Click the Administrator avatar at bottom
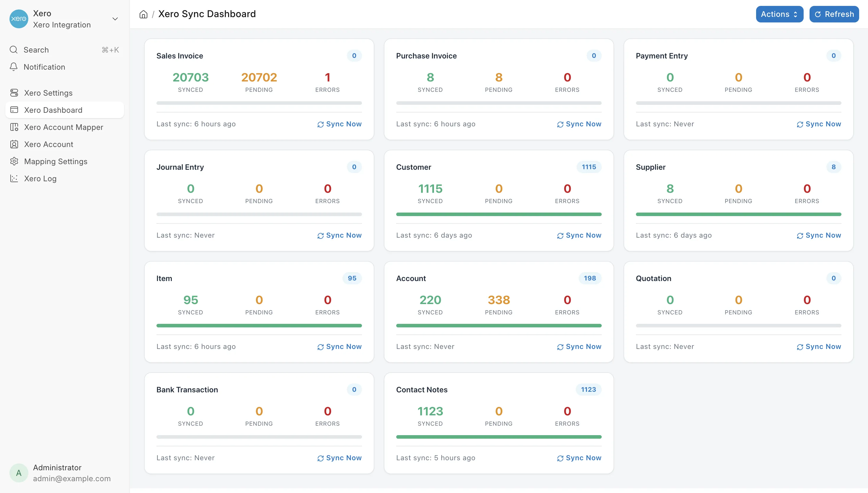 pos(19,473)
